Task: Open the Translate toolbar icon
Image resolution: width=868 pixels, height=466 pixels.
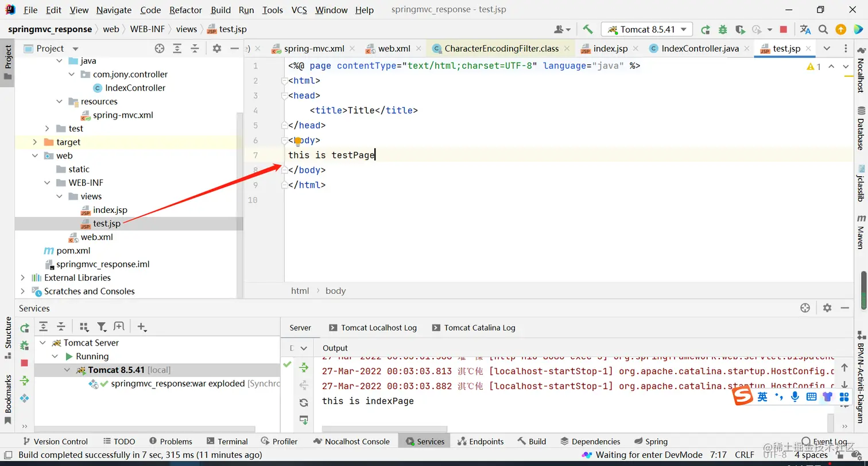Action: pyautogui.click(x=805, y=29)
